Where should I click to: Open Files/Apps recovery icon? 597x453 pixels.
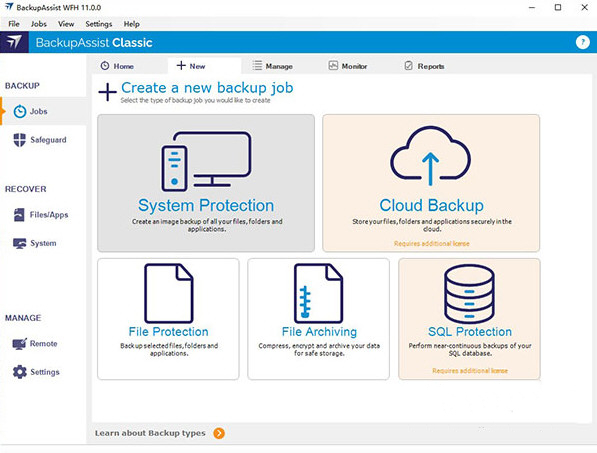[19, 215]
